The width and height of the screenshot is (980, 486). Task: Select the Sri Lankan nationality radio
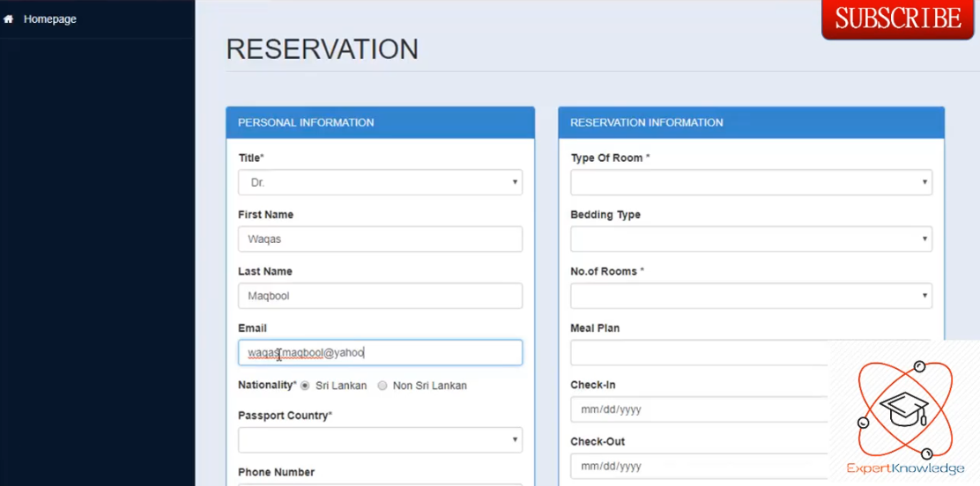click(x=305, y=386)
